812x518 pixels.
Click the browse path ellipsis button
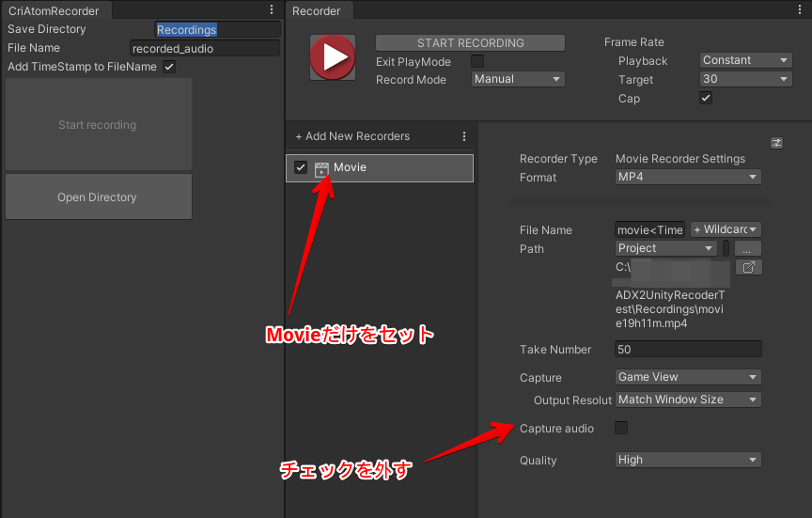tap(748, 248)
